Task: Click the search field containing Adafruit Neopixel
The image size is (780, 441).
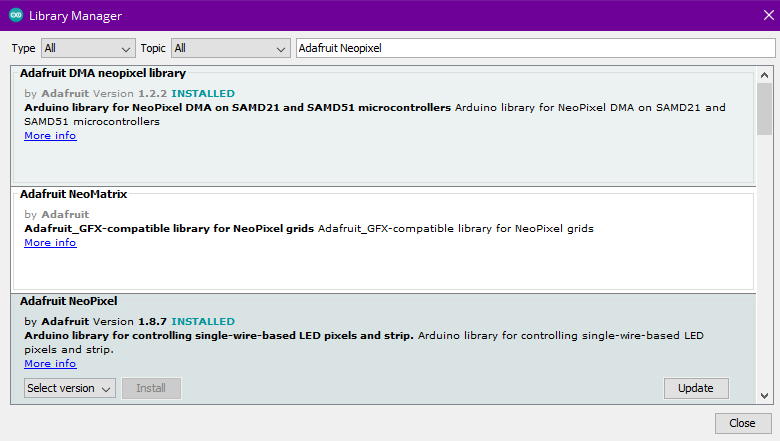Action: pos(535,48)
